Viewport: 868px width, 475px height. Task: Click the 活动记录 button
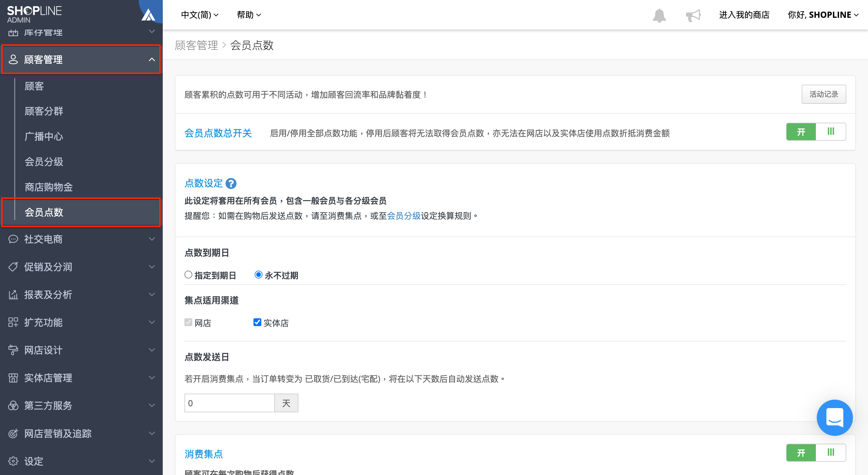point(823,94)
